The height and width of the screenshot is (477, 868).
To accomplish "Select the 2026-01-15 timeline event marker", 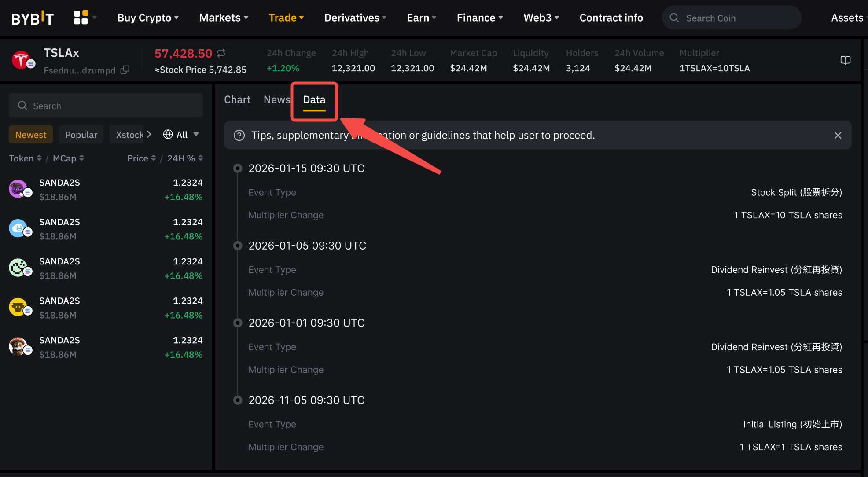I will pos(238,168).
